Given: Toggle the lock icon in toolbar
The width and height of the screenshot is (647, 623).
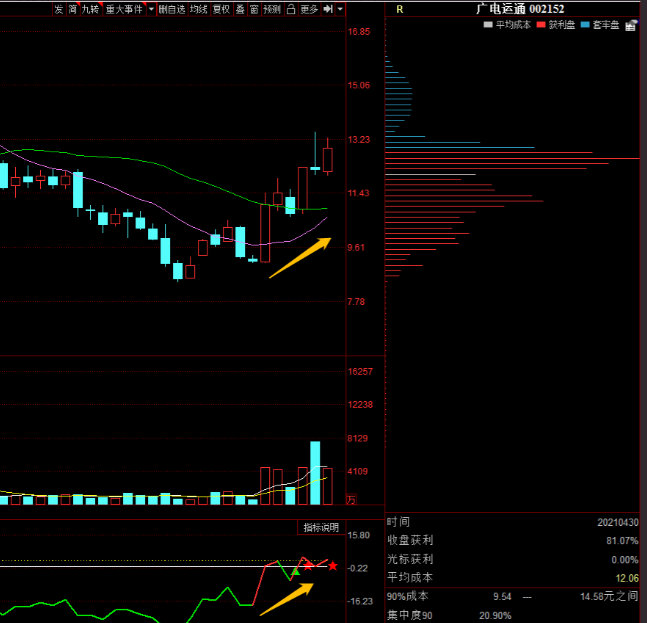Looking at the screenshot, I should (x=291, y=9).
